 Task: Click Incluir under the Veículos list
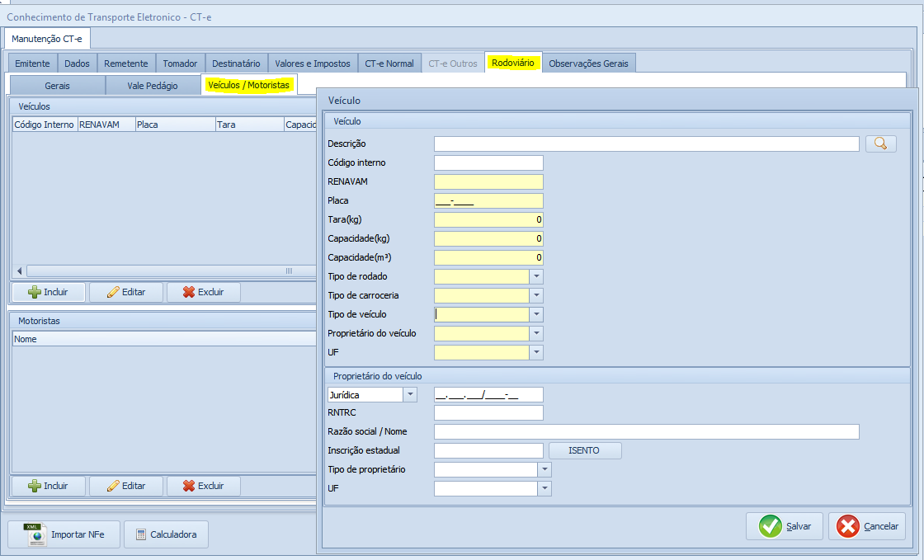(x=48, y=292)
